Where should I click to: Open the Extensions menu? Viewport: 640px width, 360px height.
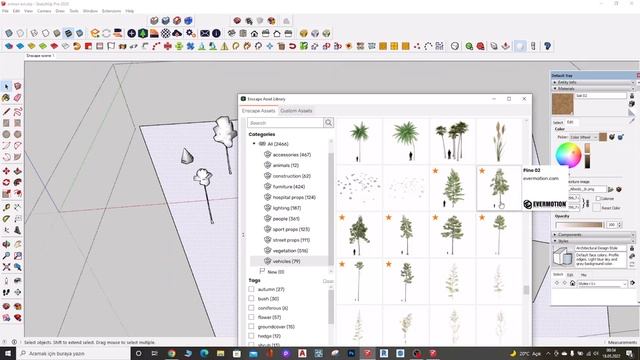pyautogui.click(x=111, y=11)
